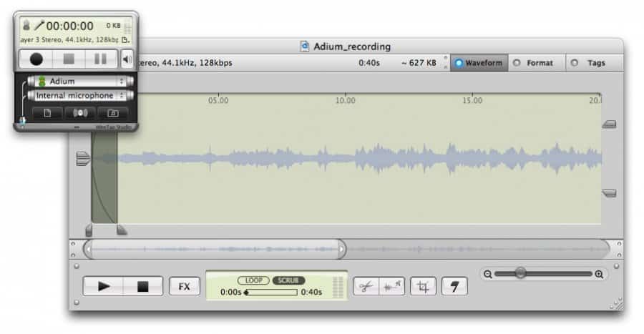Switch to the Tags view
Viewport: 644px width, 334px height.
575,63
